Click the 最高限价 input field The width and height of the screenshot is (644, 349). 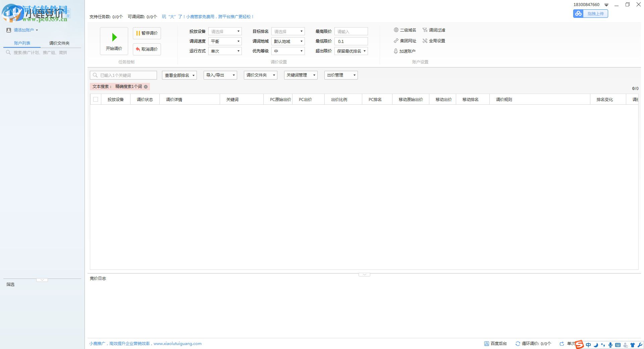(351, 32)
